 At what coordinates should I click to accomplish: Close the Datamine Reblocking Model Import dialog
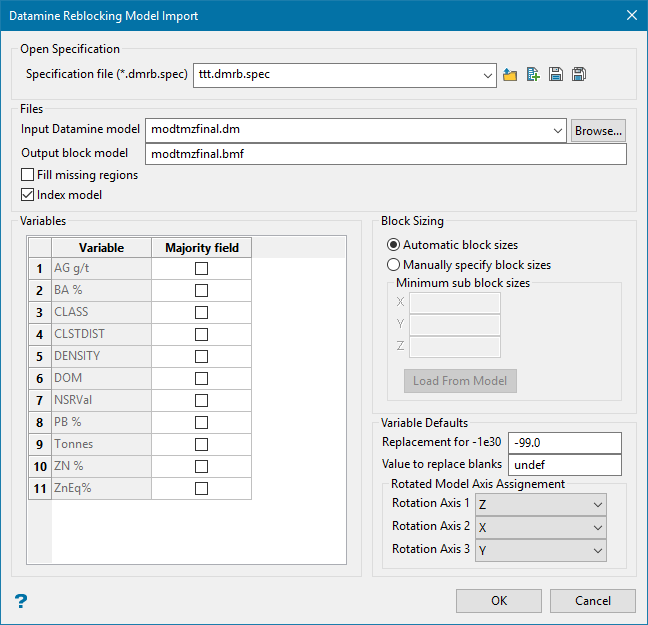(631, 15)
